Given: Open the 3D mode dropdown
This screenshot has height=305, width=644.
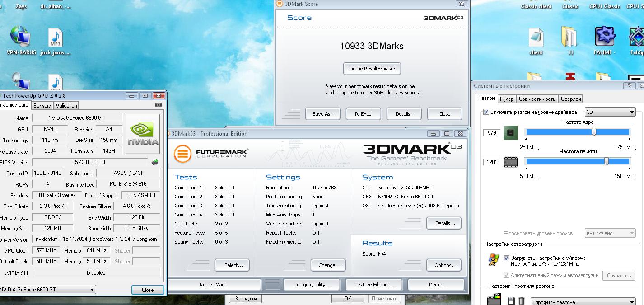Looking at the screenshot, I should coord(610,112).
